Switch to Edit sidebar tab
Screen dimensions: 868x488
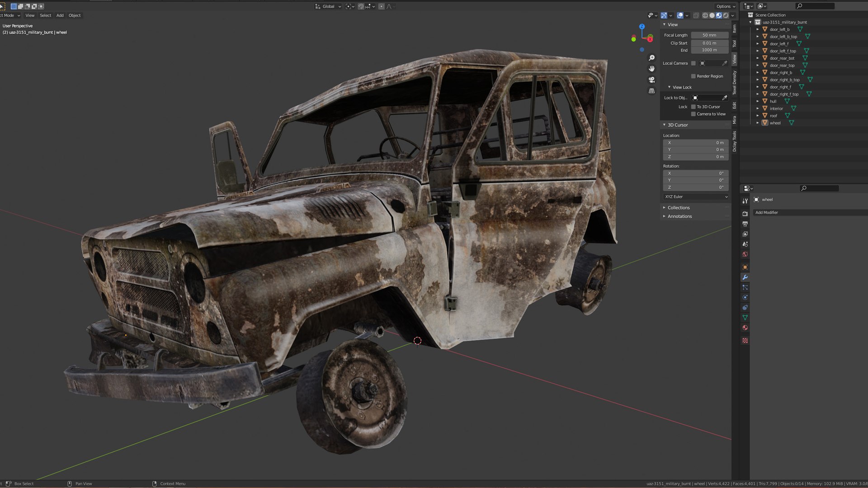click(735, 105)
